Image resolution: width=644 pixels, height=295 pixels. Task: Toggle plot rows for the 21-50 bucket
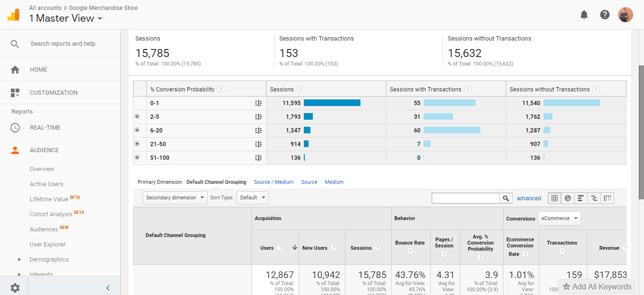coord(257,144)
